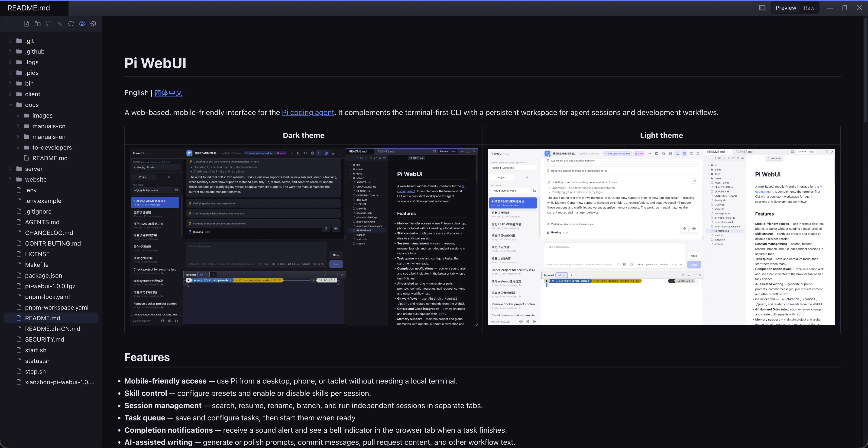Image resolution: width=868 pixels, height=448 pixels.
Task: Toggle the file sidebar panel
Action: pos(762,8)
